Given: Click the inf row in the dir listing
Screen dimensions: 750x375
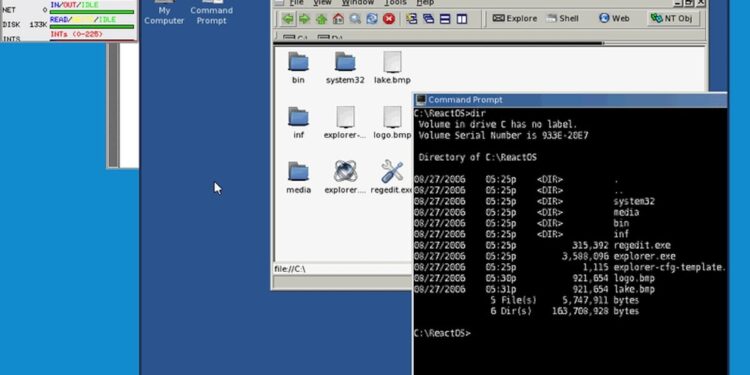Looking at the screenshot, I should tap(522, 234).
